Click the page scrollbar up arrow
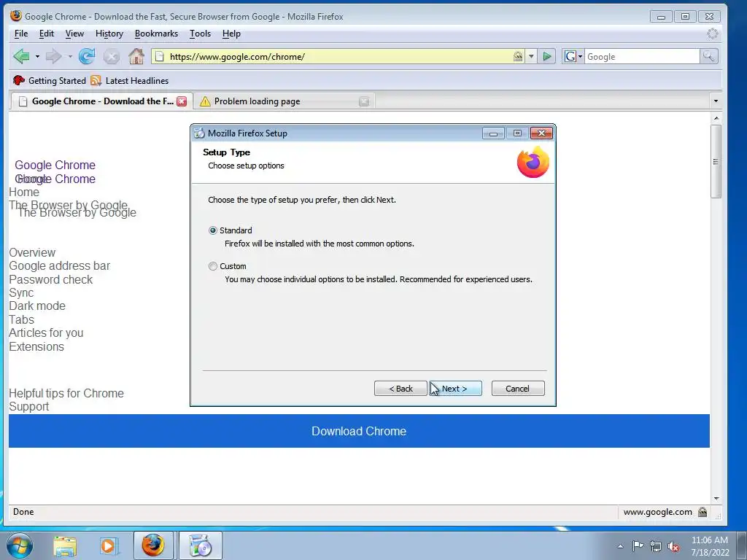The width and height of the screenshot is (747, 560). [x=716, y=118]
